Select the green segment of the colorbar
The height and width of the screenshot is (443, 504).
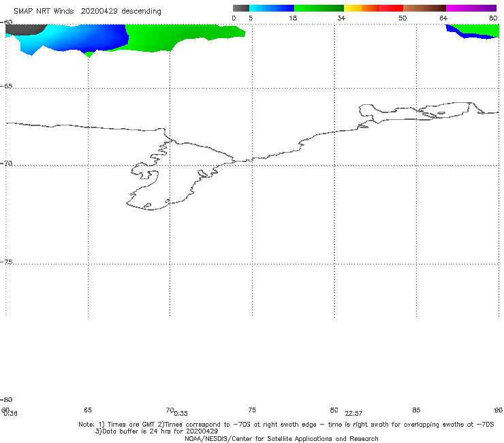pyautogui.click(x=319, y=8)
